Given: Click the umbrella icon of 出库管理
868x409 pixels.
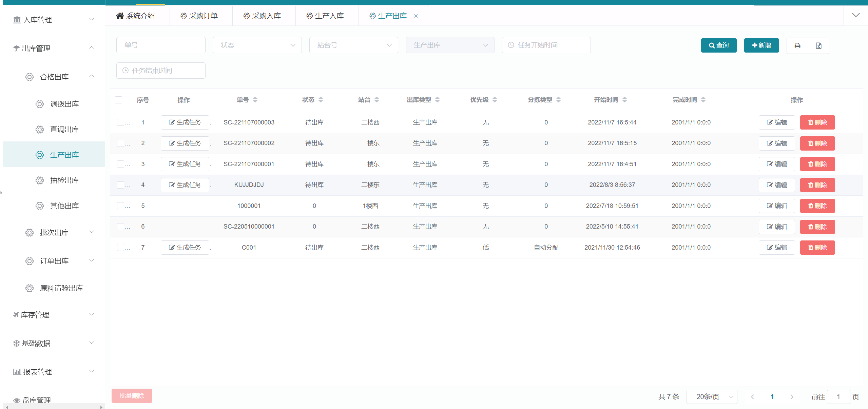Looking at the screenshot, I should point(16,48).
